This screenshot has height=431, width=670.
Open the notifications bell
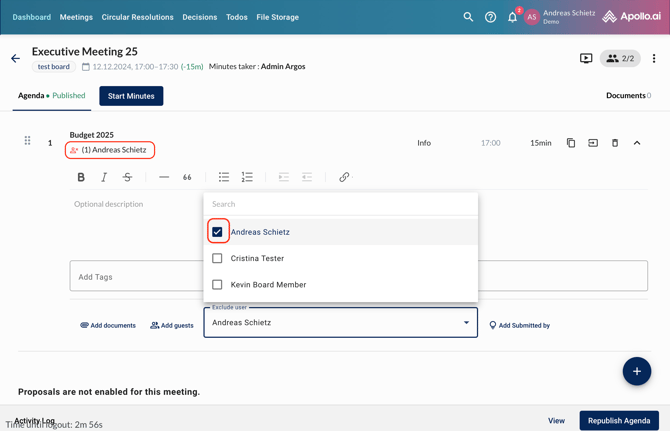[x=512, y=17]
